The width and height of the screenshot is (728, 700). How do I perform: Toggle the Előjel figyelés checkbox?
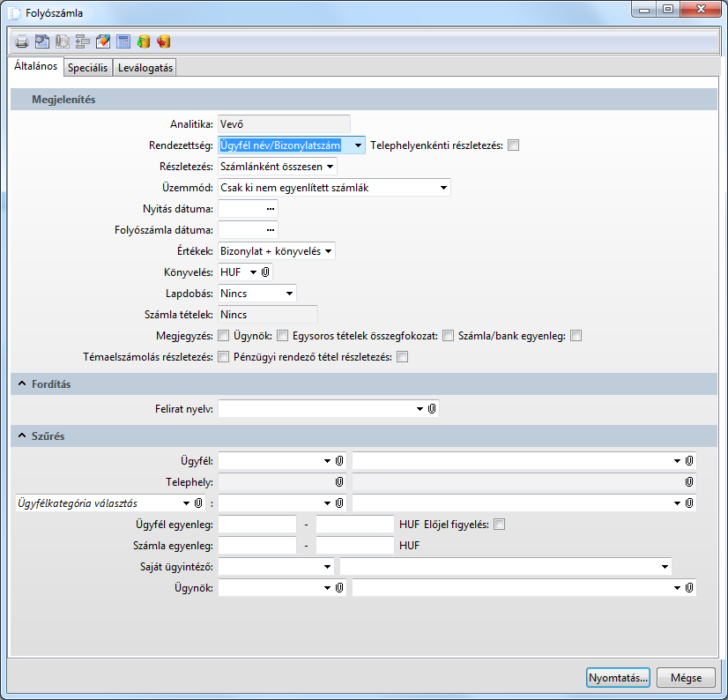(x=500, y=525)
